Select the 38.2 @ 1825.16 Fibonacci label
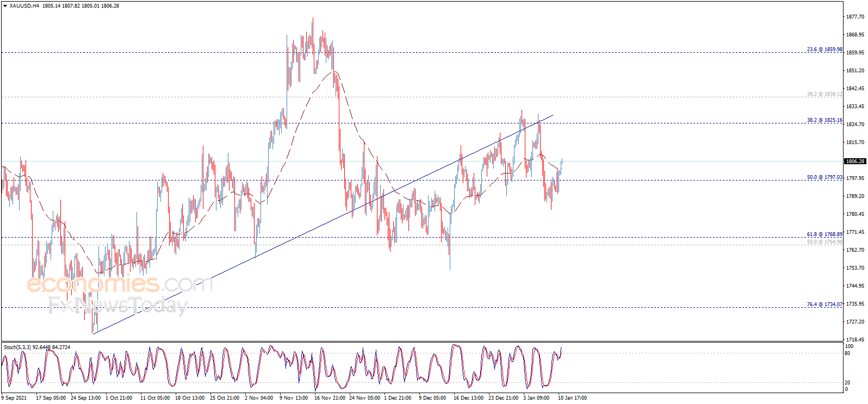This screenshot has width=868, height=404. pos(824,120)
